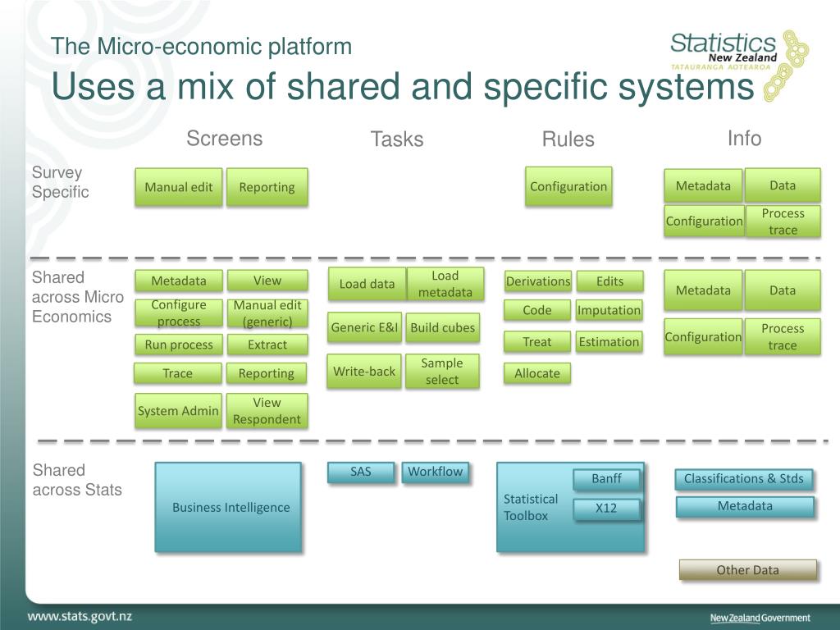Click the Estimation rule box
The width and height of the screenshot is (840, 630).
(x=609, y=342)
